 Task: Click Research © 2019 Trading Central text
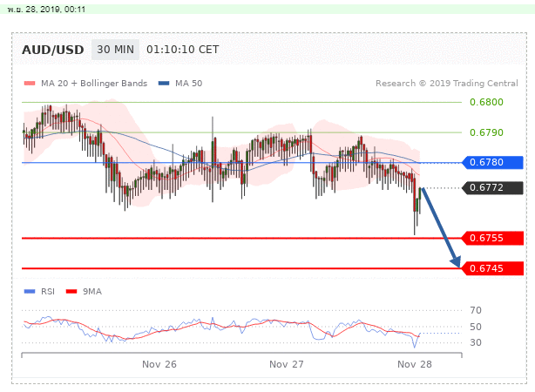tap(447, 84)
